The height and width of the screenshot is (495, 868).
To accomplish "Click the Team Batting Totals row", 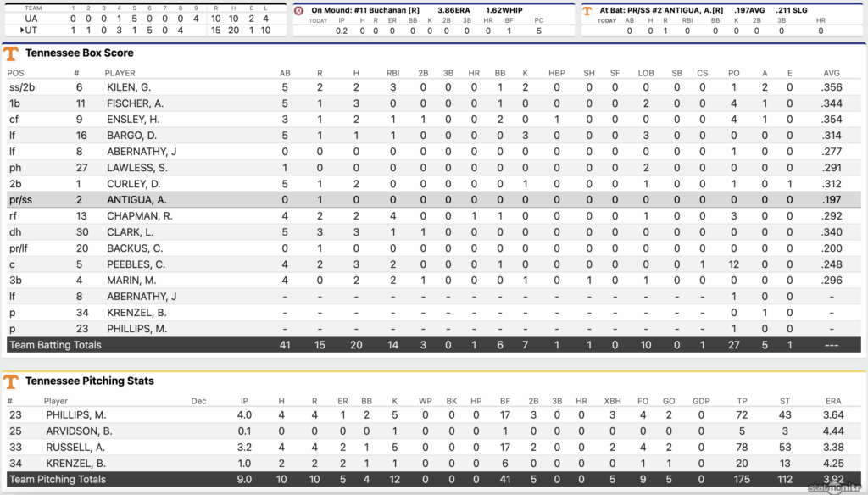I will tap(434, 345).
